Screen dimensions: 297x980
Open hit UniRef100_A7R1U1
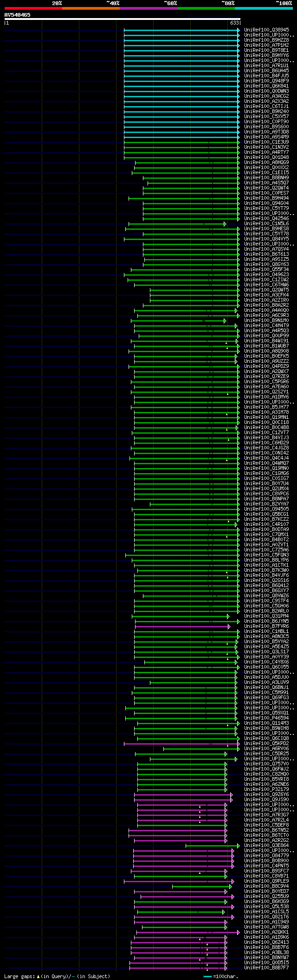[266, 66]
